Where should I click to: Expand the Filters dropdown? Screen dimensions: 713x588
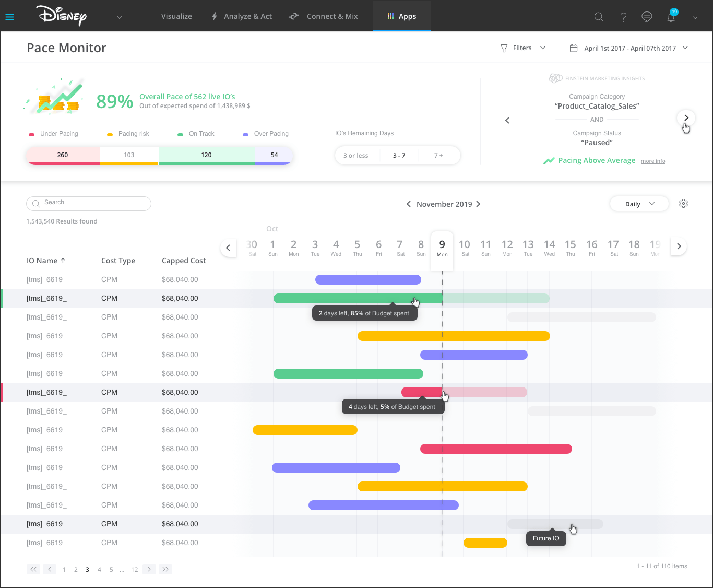[522, 48]
